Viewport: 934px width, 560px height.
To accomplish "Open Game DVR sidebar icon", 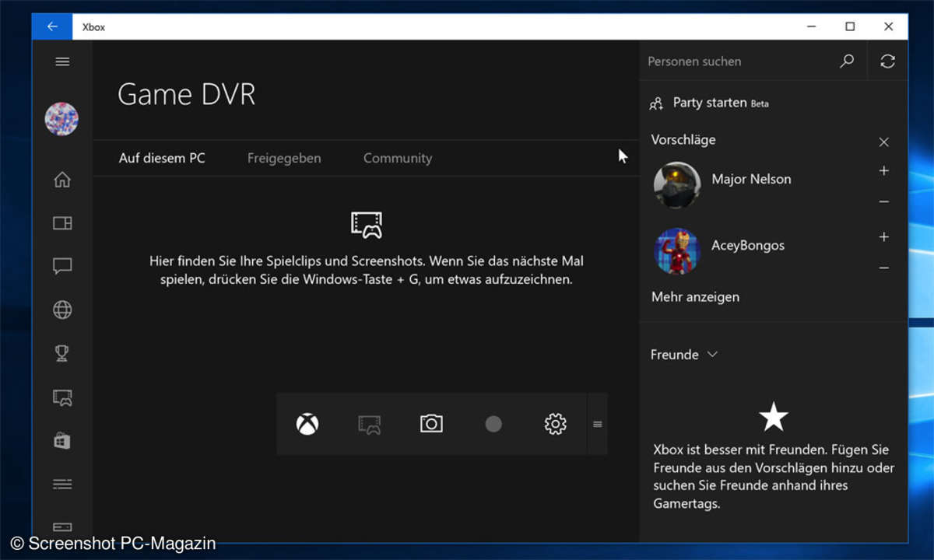I will (x=62, y=397).
